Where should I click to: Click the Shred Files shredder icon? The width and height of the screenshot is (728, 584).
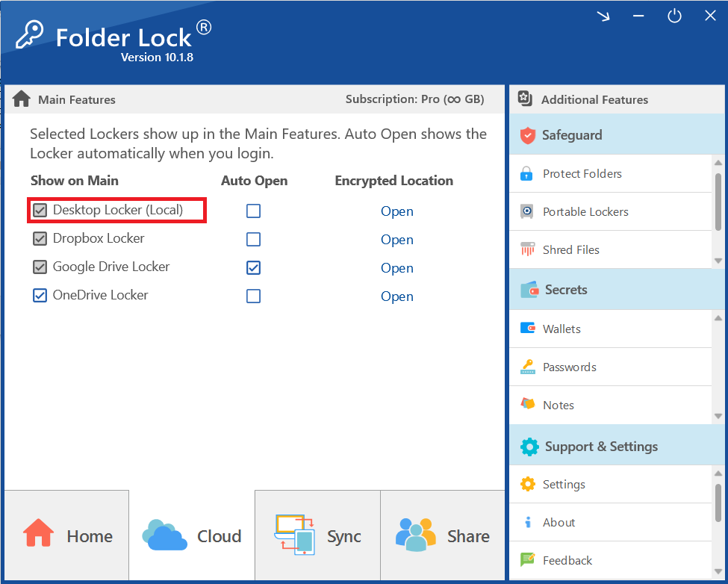[527, 250]
